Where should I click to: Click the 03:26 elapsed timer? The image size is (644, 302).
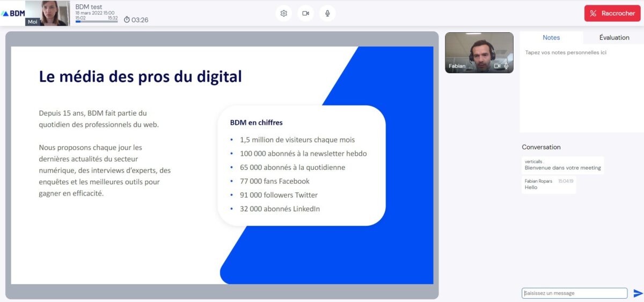tap(140, 20)
